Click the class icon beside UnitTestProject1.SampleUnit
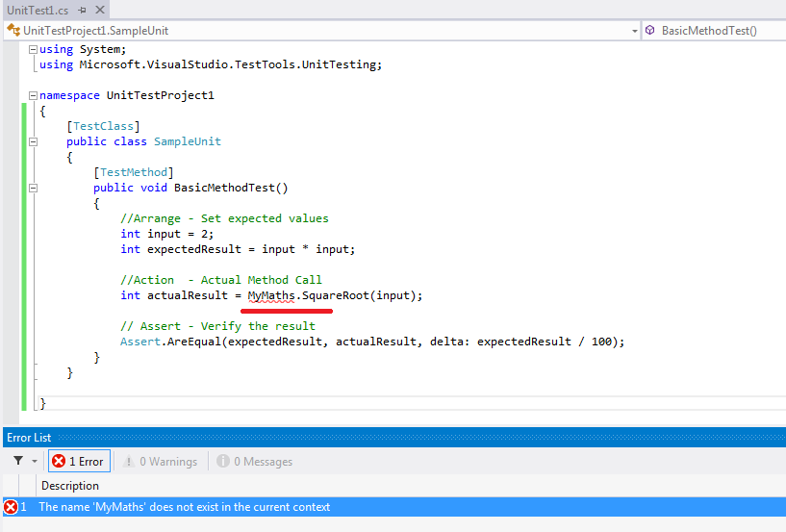Screen dimensions: 786x532 (13, 30)
